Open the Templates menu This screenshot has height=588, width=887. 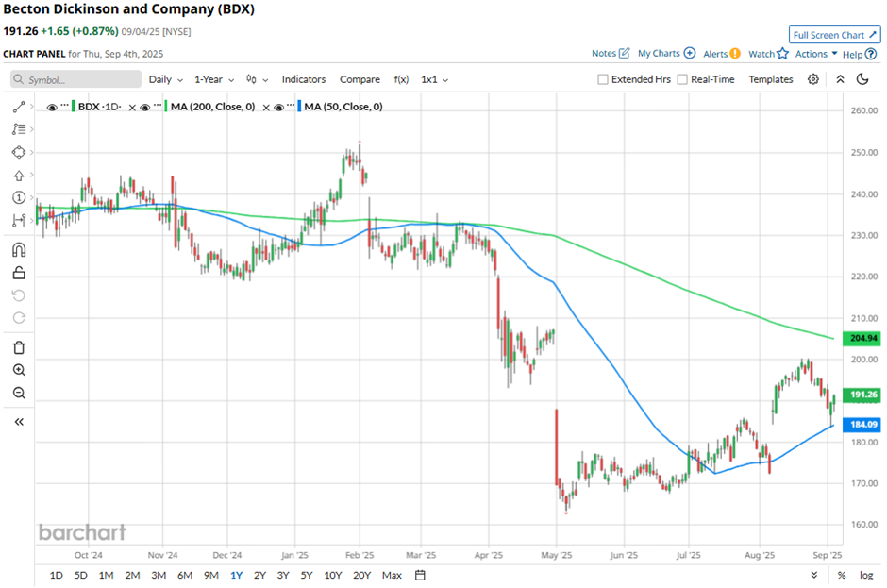771,79
